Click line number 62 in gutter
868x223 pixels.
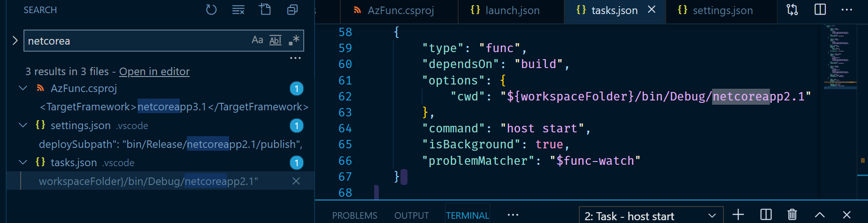[x=345, y=96]
